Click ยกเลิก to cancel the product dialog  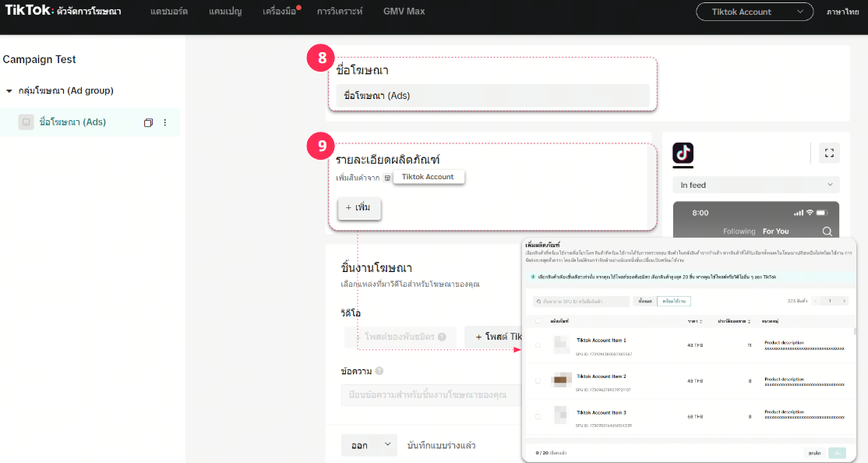pyautogui.click(x=814, y=453)
